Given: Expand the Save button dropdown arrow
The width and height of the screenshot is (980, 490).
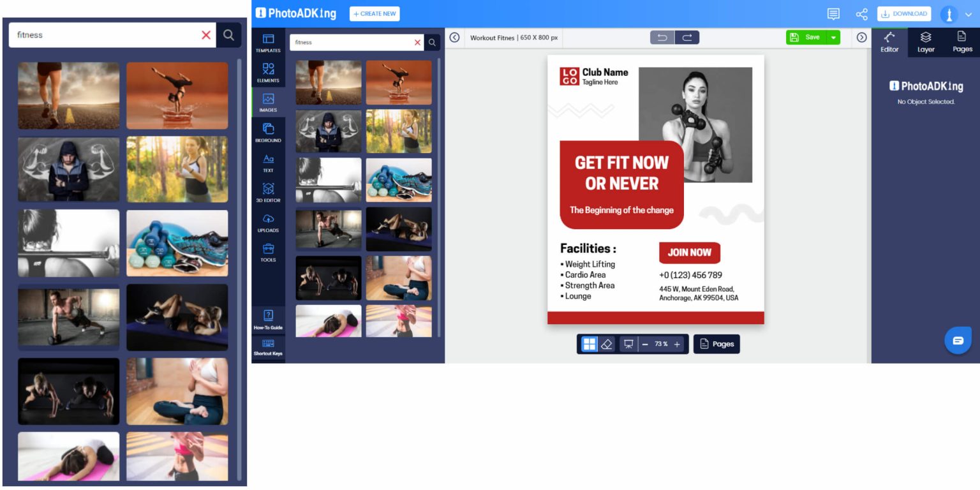Looking at the screenshot, I should 834,37.
